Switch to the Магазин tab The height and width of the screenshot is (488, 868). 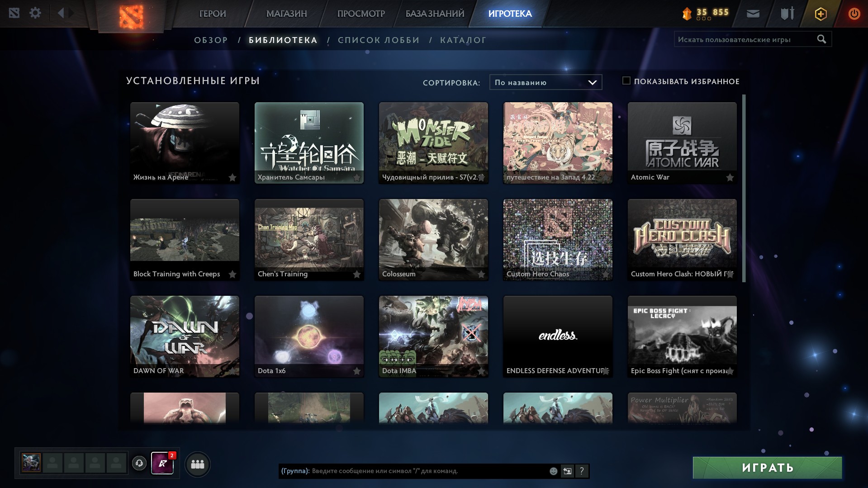pos(286,14)
